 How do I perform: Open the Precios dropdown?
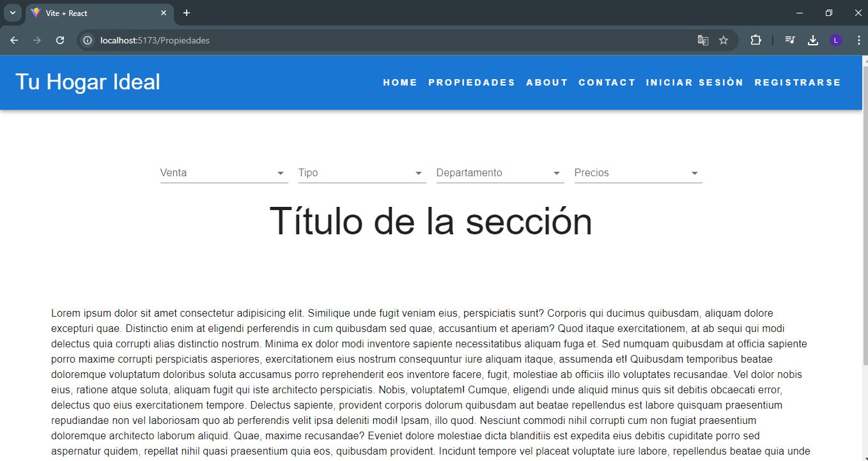pyautogui.click(x=638, y=172)
